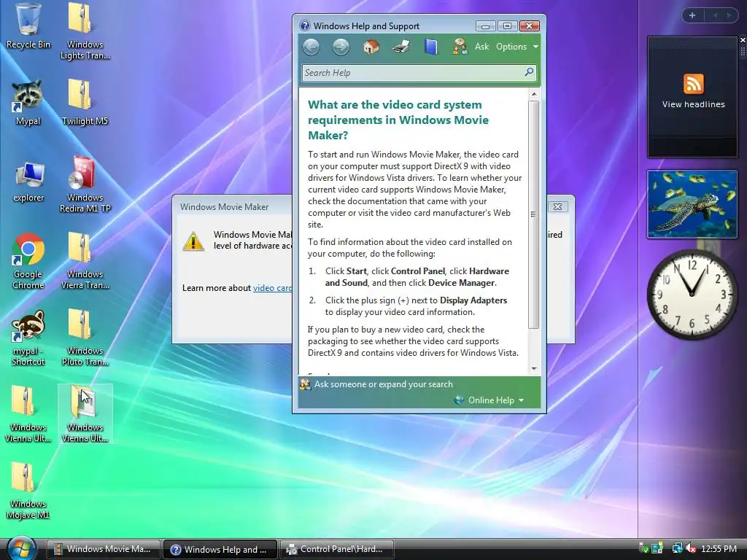This screenshot has width=747, height=560.
Task: Click the sidebar previous gadgets arrow
Action: pyautogui.click(x=715, y=15)
